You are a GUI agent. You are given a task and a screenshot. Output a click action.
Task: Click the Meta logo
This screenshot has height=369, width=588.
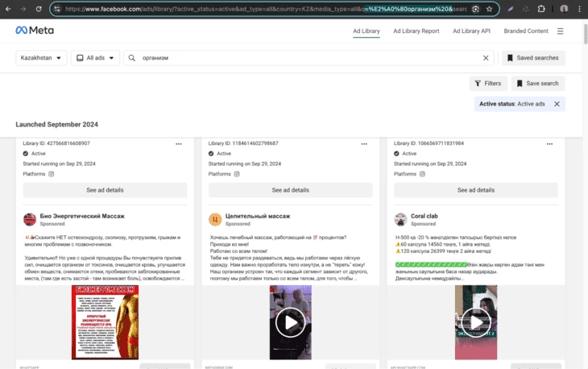[35, 31]
